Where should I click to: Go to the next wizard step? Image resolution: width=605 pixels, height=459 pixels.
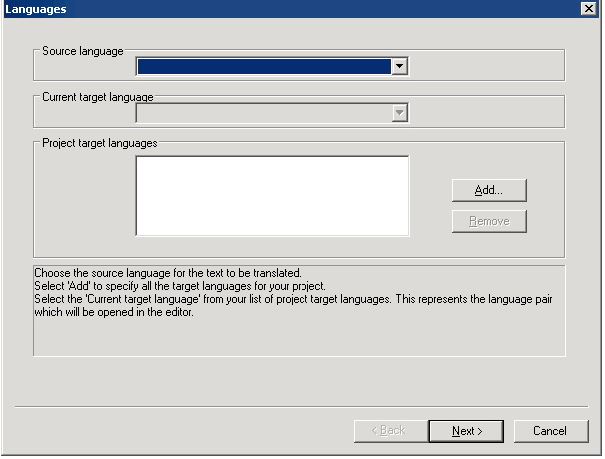(468, 432)
